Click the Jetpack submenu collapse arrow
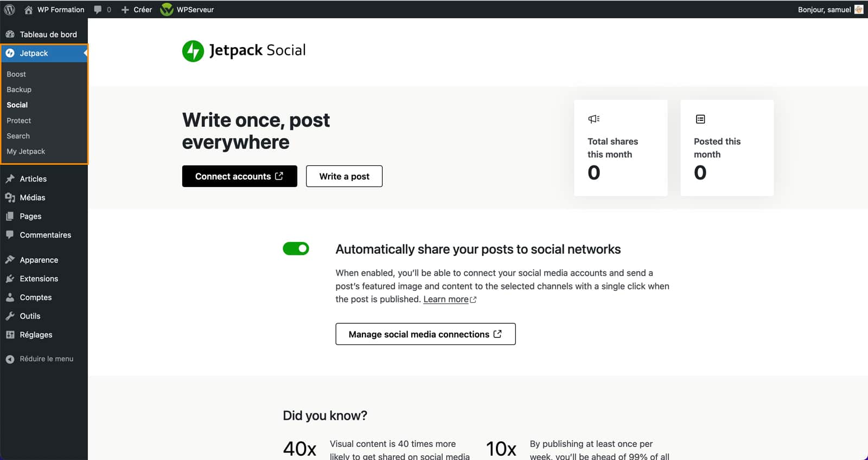The width and height of the screenshot is (868, 460). [x=85, y=53]
